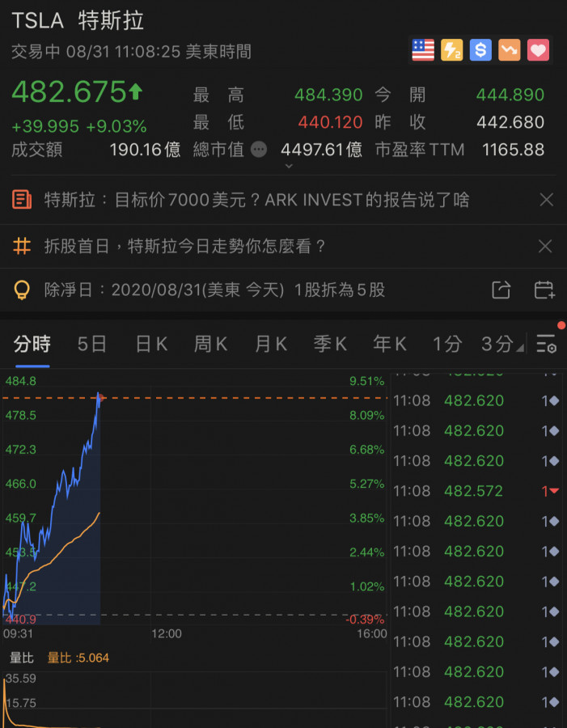Screen dimensions: 567x728
Task: Expand more stats chevron under market cap
Action: 289,166
